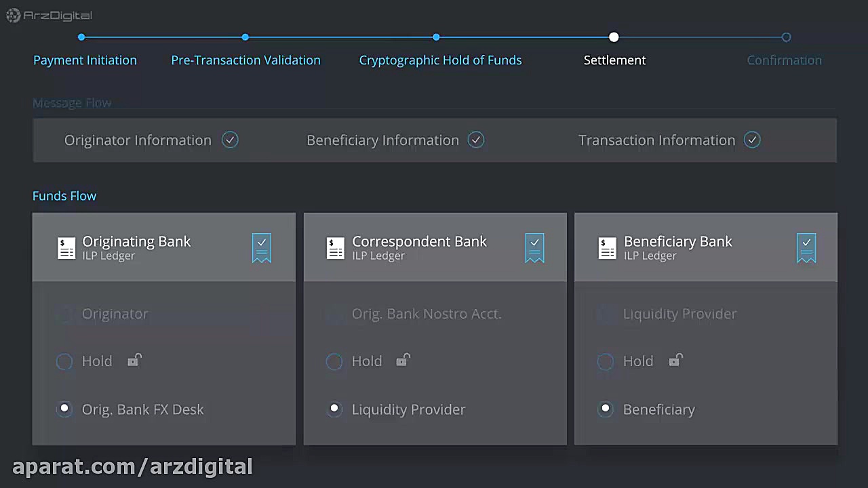The image size is (868, 488).
Task: Click the Originator Information checkmark icon
Action: (x=230, y=140)
